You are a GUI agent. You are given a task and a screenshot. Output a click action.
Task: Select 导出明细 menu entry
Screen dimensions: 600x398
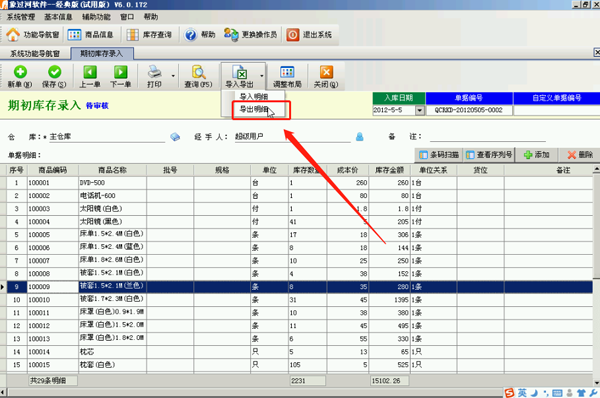coord(253,109)
